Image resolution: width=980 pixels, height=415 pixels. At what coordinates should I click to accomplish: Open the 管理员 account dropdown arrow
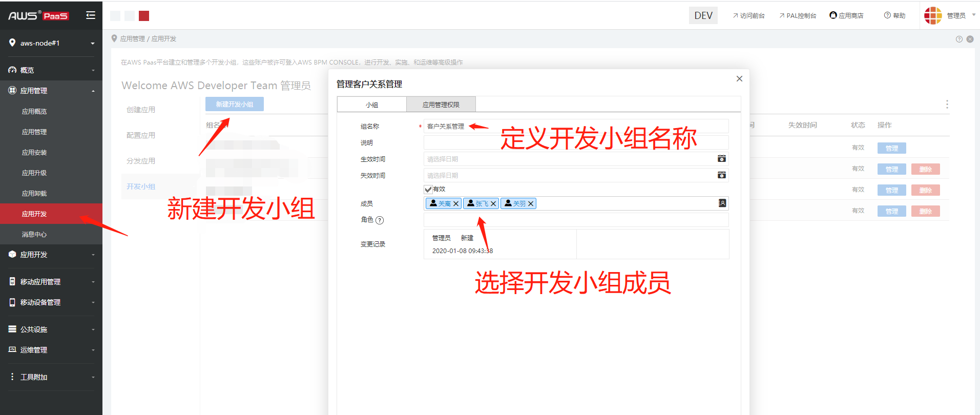[x=973, y=15]
